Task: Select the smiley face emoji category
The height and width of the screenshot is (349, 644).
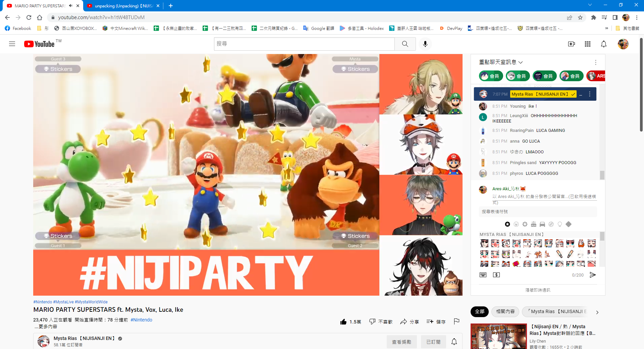Action: (x=516, y=224)
